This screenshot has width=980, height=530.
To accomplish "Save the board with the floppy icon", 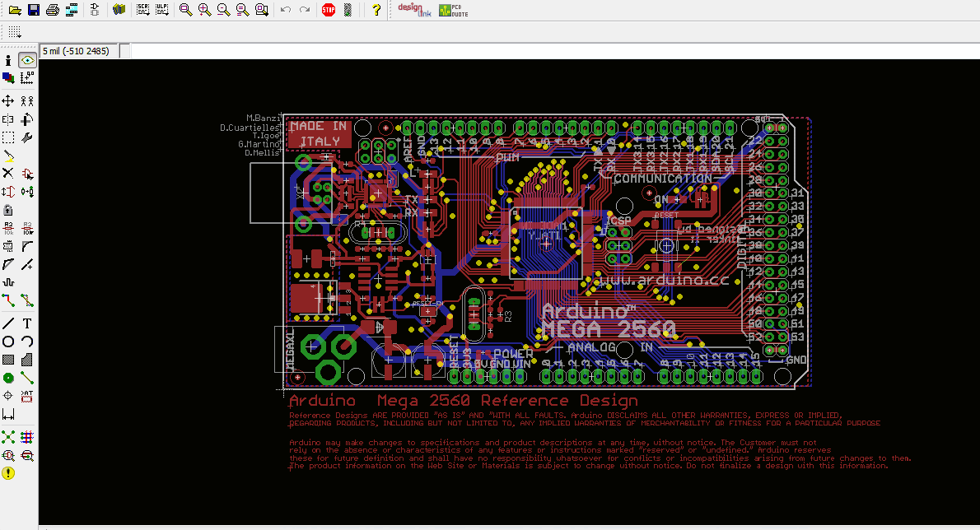I will 34,10.
